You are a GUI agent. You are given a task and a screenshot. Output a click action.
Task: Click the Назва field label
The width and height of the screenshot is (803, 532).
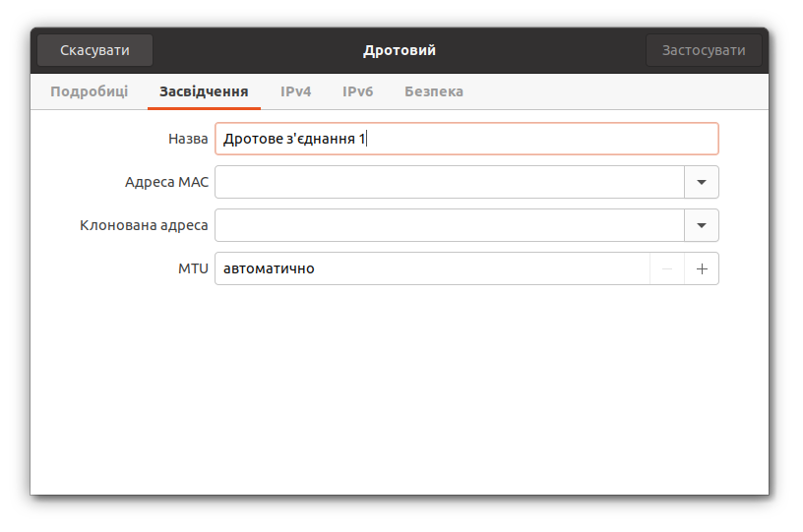click(188, 139)
